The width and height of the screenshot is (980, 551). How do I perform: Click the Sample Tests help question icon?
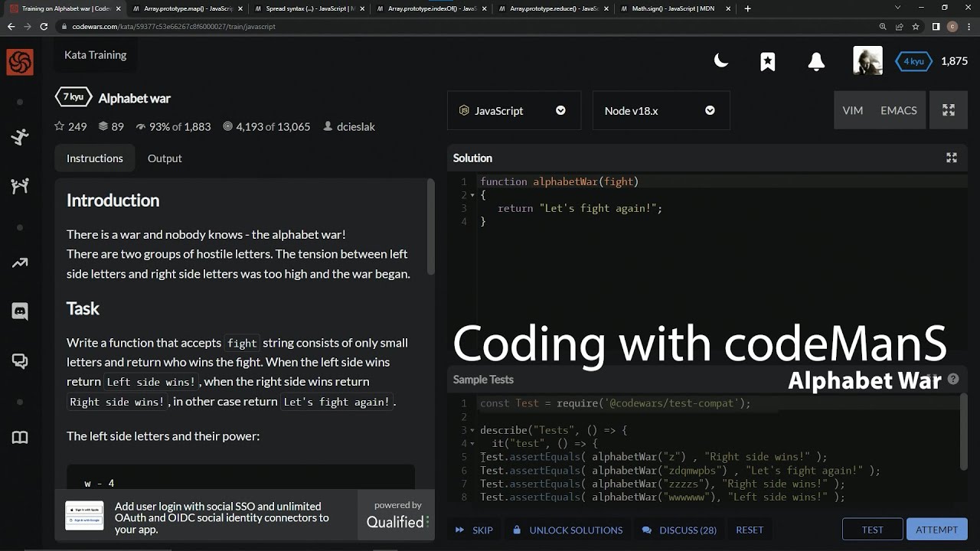click(953, 379)
